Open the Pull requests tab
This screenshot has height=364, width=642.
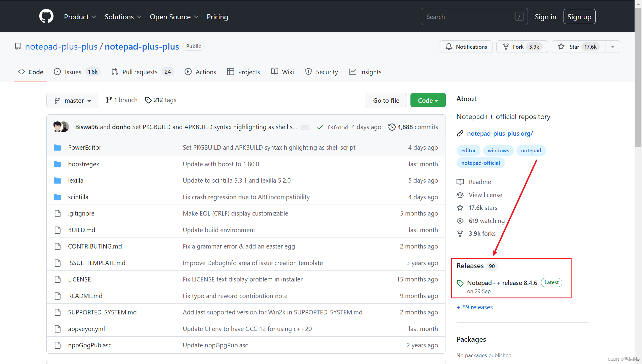click(x=140, y=72)
